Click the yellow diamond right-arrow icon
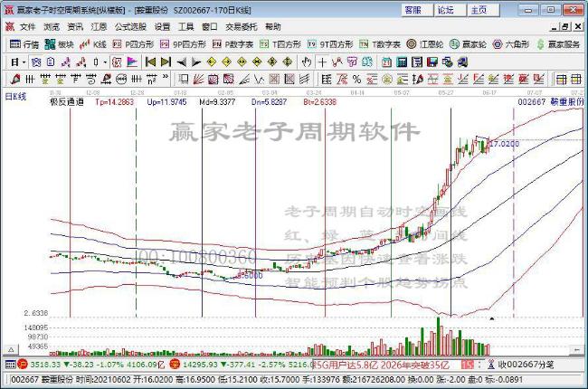This screenshot has width=588, height=389. coord(226,62)
